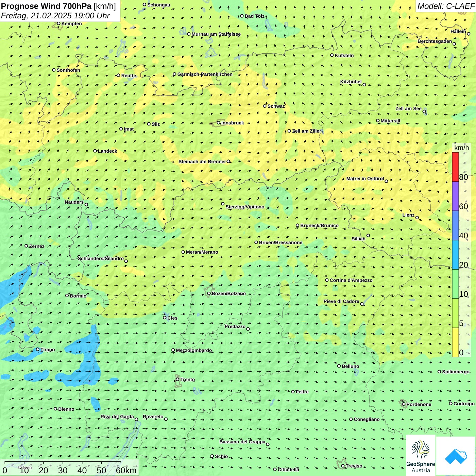Click the Hallein location marker

coord(469,34)
